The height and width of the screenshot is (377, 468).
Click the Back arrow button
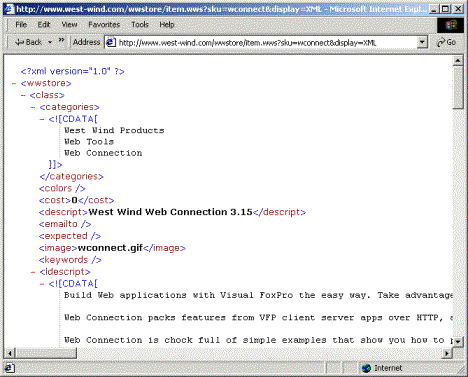coord(29,42)
